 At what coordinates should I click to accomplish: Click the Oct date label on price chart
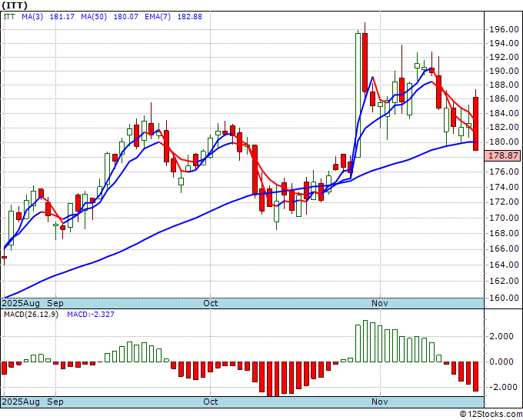211,303
